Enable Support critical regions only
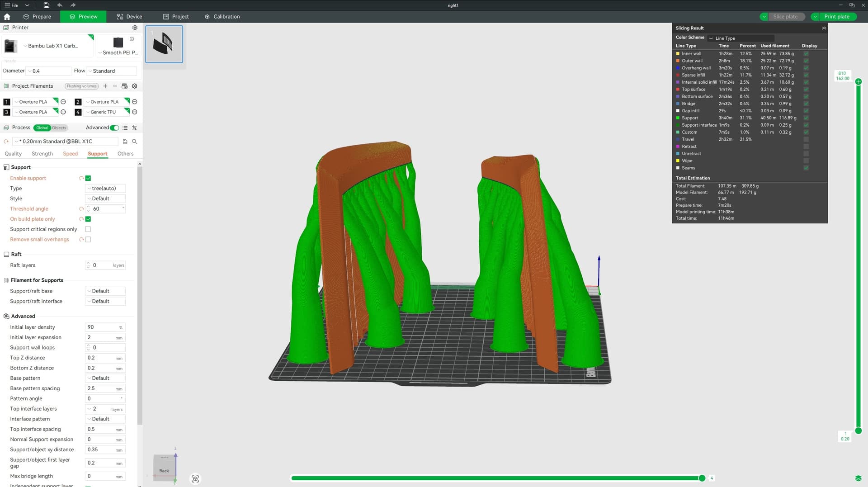The height and width of the screenshot is (487, 868). (88, 229)
